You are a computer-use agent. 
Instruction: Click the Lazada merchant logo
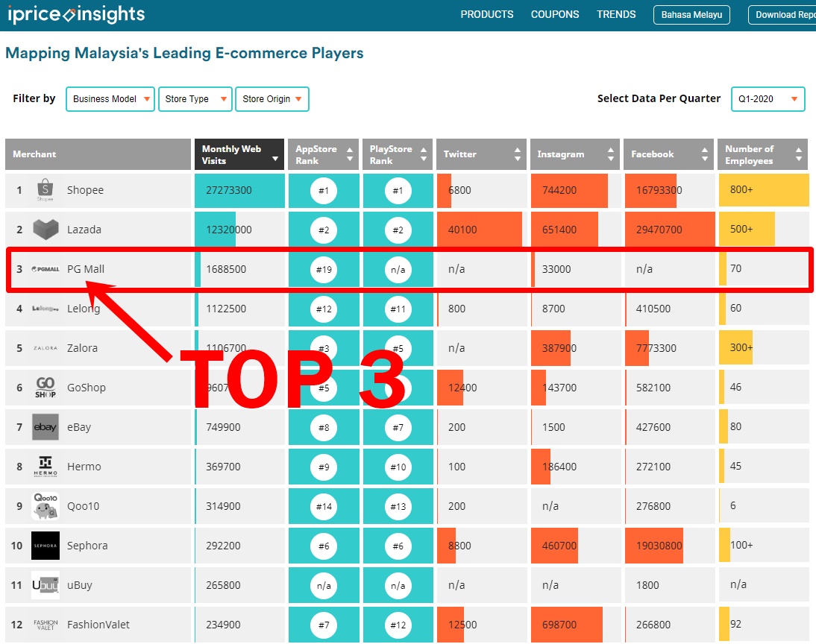point(45,230)
